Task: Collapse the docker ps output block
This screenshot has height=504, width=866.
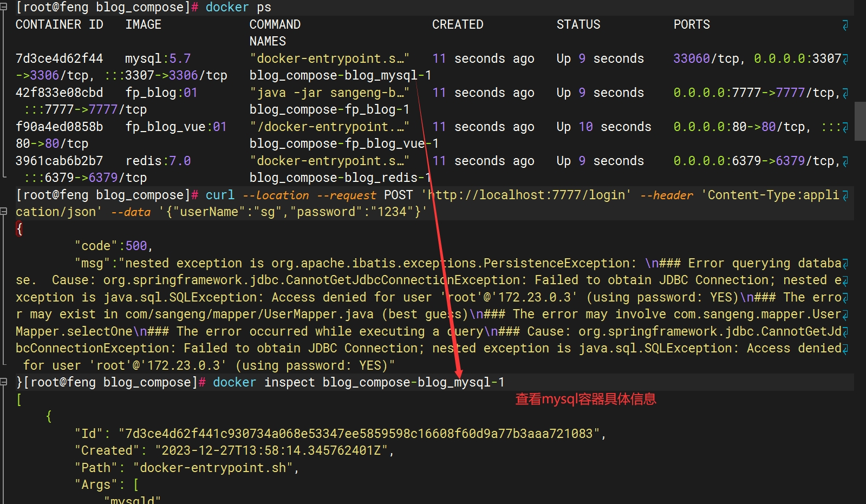Action: 3,7
